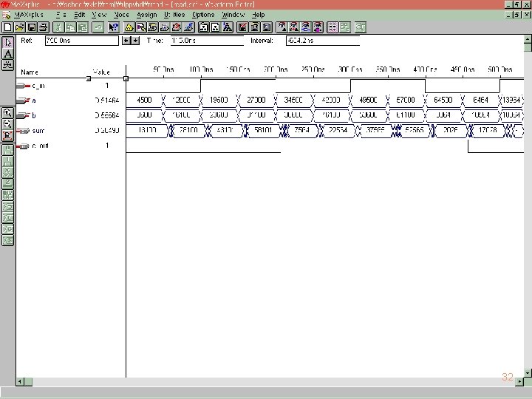Click the last group-value tool in left palette

click(x=7, y=240)
